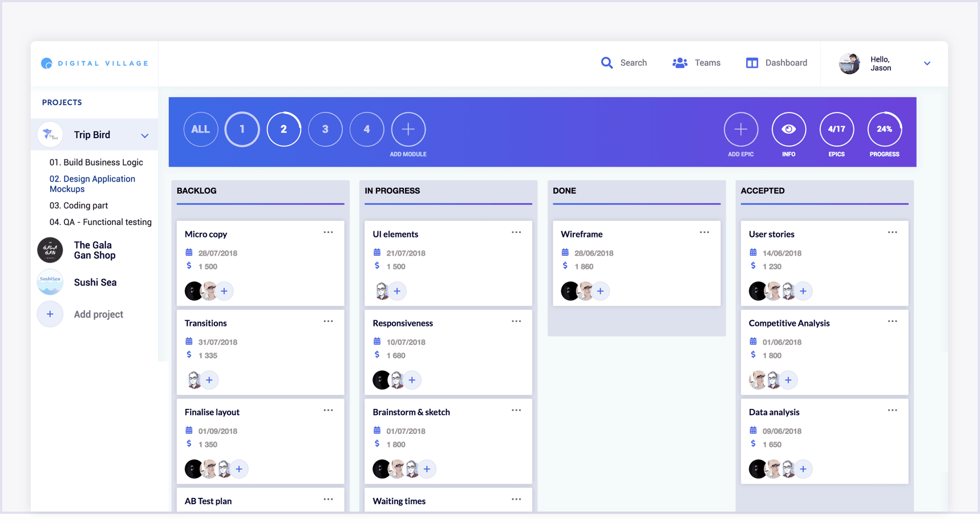
Task: Click the BACKLOG column header
Action: [197, 191]
